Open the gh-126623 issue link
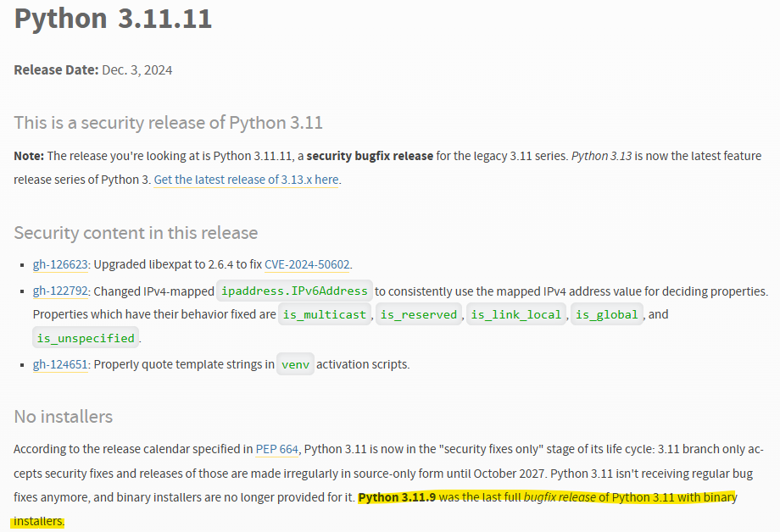This screenshot has width=780, height=532. point(60,264)
